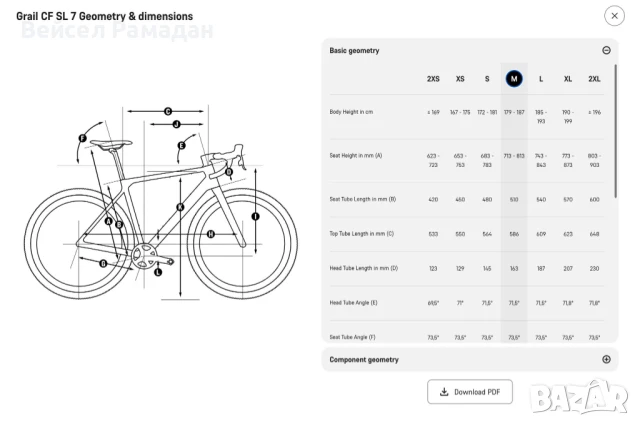Collapse the Basic geometry section
The width and height of the screenshot is (640, 426).
tap(606, 50)
